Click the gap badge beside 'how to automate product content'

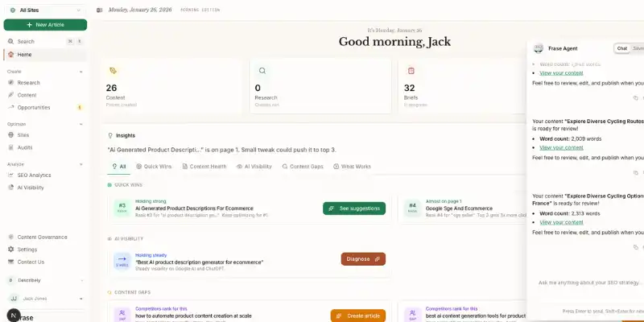tap(122, 316)
